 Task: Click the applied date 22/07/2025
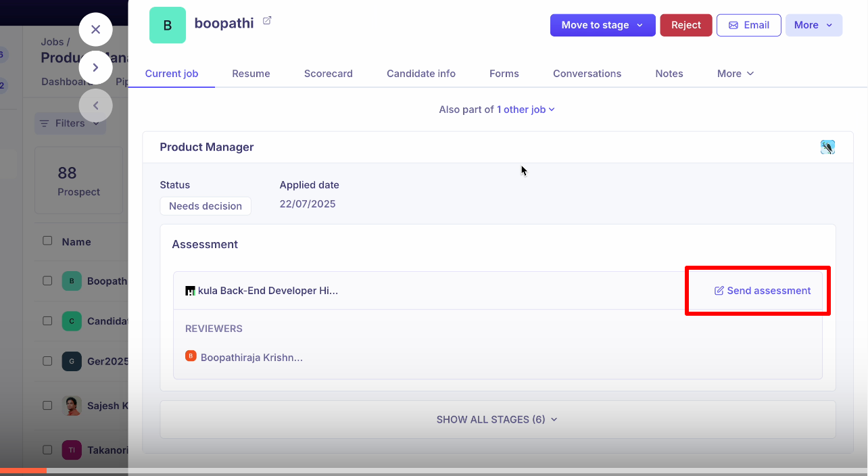pos(308,204)
